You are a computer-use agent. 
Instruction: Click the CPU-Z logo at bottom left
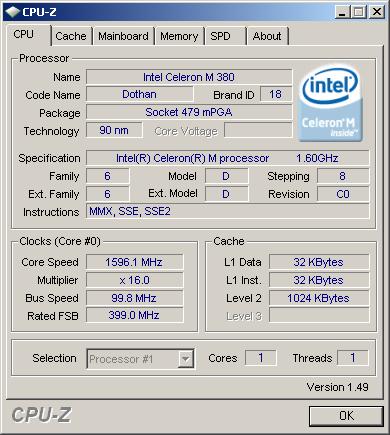click(x=41, y=415)
